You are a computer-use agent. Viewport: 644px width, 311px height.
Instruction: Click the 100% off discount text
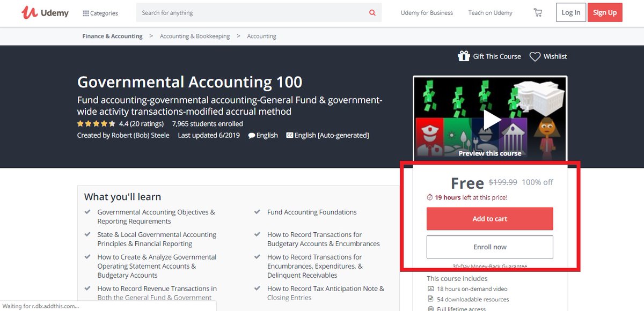pyautogui.click(x=537, y=182)
